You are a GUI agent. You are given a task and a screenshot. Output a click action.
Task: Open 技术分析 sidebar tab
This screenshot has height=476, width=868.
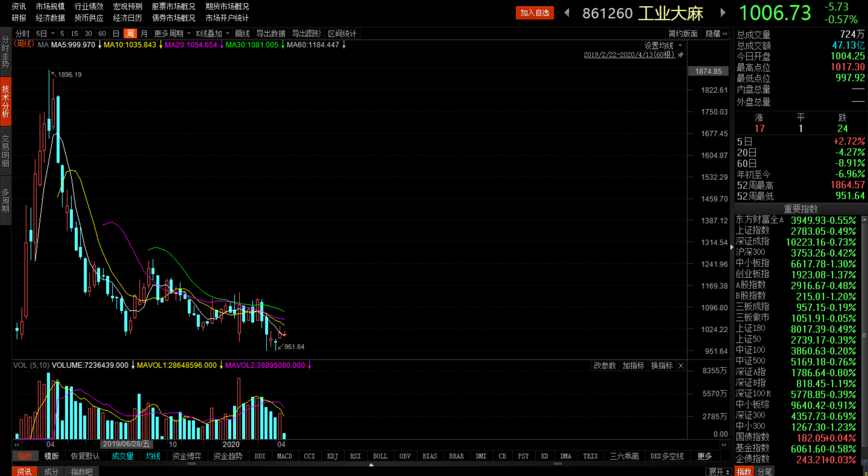[x=6, y=101]
